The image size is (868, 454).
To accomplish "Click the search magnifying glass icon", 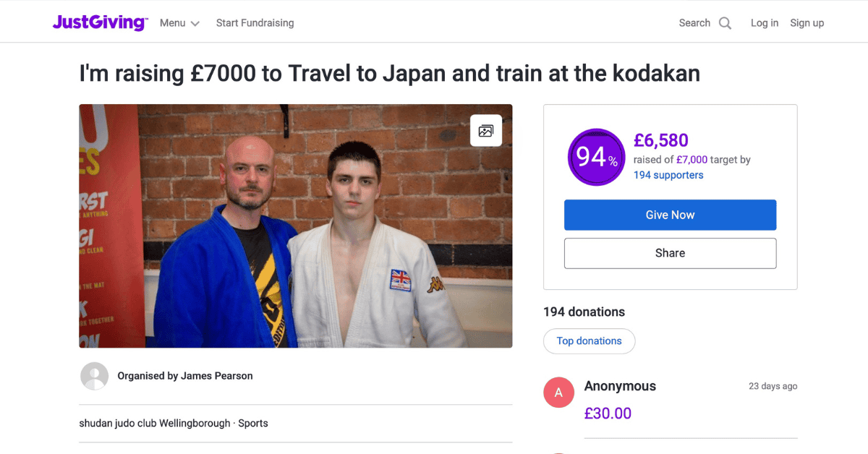I will [x=725, y=23].
